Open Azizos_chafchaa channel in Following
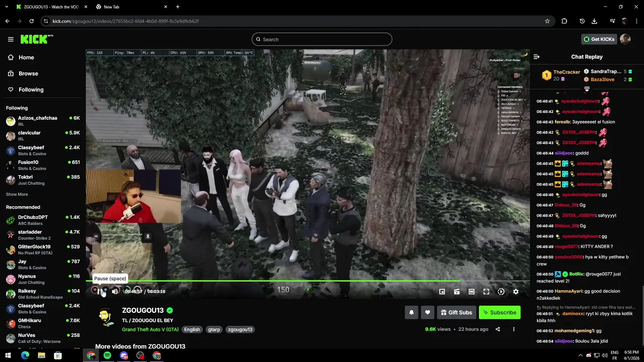The image size is (644, 362). [x=43, y=121]
